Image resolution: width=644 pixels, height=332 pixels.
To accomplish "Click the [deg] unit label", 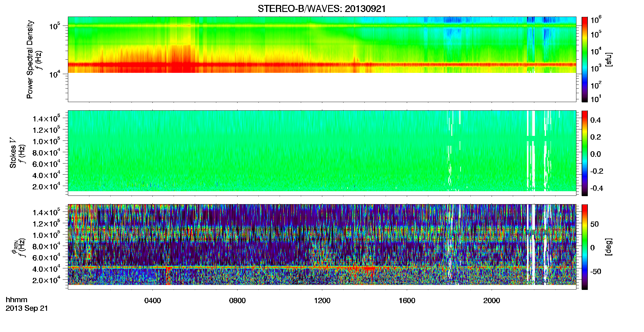I will click(x=608, y=247).
